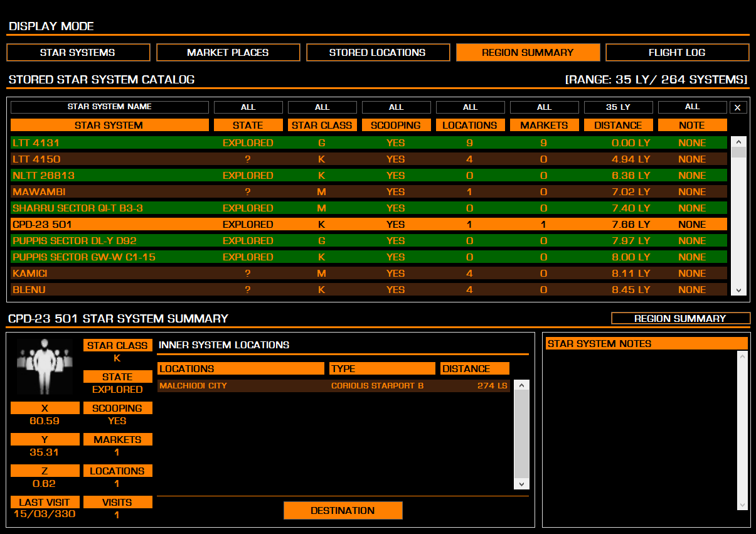
Task: Click the Y coordinate value 35.31
Action: pos(45,452)
